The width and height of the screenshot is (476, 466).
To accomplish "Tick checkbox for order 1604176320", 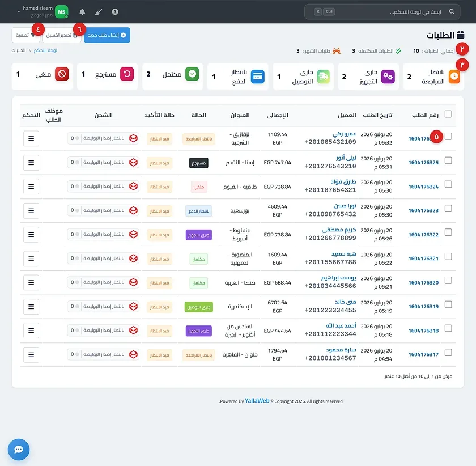I will 448,281.
